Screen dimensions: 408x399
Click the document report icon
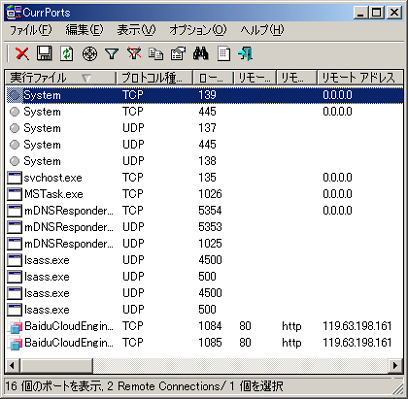point(223,53)
